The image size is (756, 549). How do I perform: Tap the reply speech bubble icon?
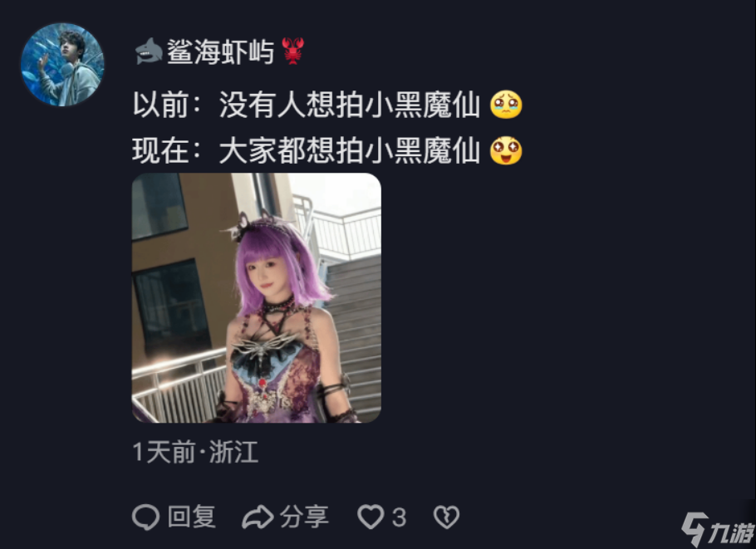[145, 517]
